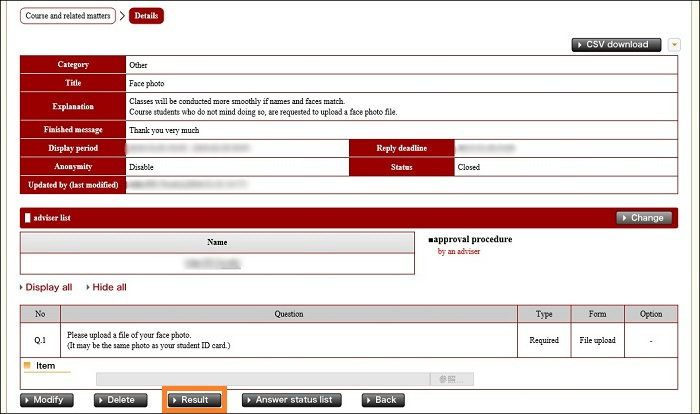Image resolution: width=700 pixels, height=414 pixels.
Task: Expand all items with Display all
Action: pyautogui.click(x=46, y=287)
